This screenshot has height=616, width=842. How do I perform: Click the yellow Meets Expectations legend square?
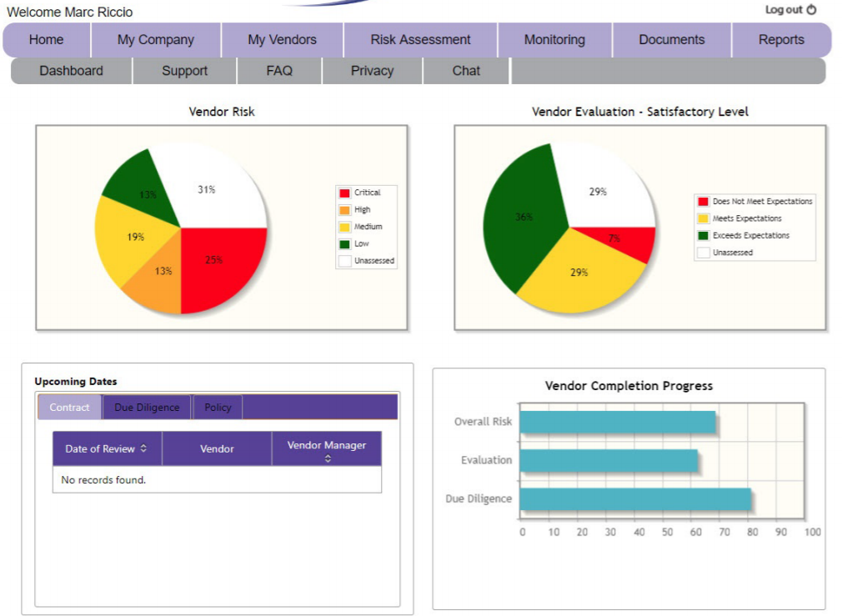(704, 218)
